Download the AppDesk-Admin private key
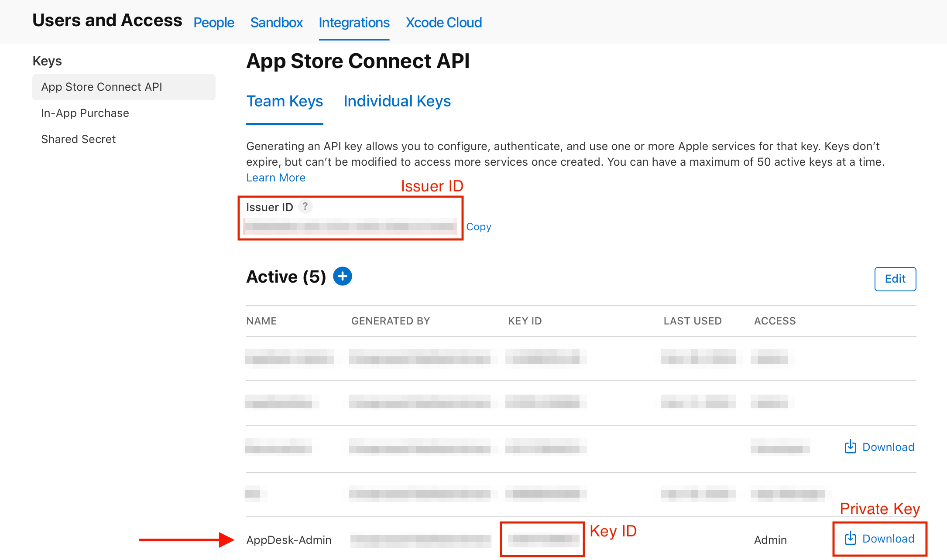This screenshot has height=560, width=947. point(878,539)
